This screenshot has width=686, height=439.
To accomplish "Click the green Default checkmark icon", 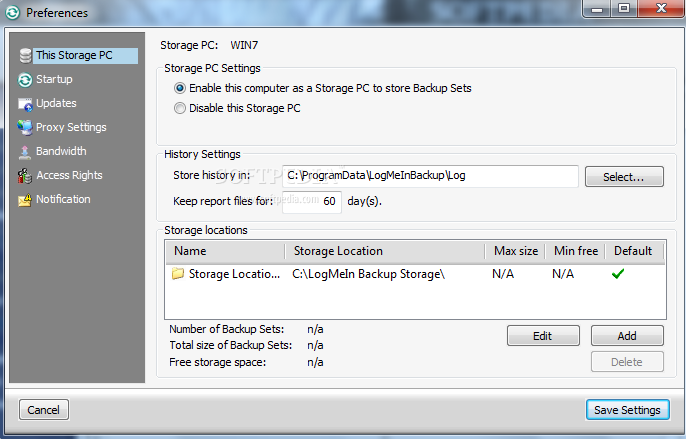I will pyautogui.click(x=618, y=274).
